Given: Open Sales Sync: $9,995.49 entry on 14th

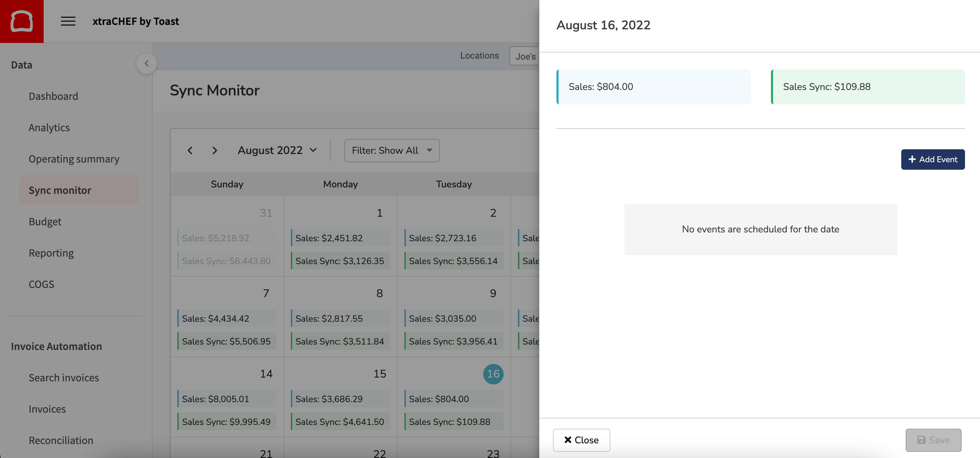Looking at the screenshot, I should click(226, 422).
